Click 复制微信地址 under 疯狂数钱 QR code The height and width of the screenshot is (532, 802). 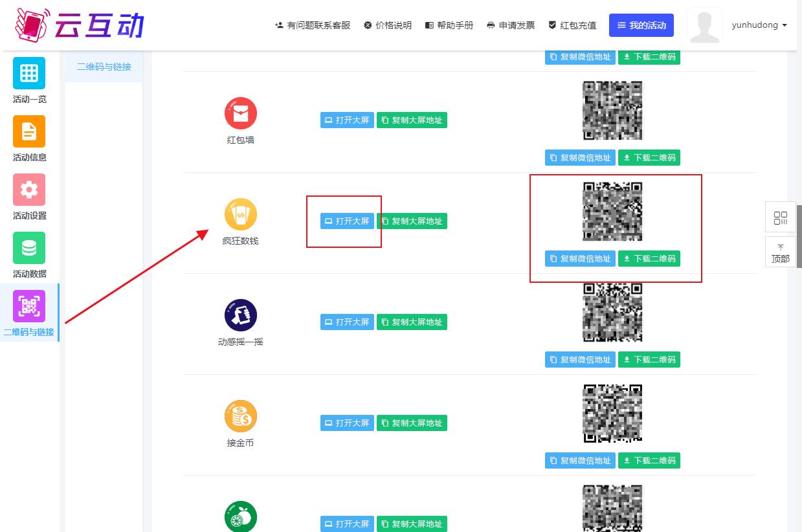click(x=580, y=259)
